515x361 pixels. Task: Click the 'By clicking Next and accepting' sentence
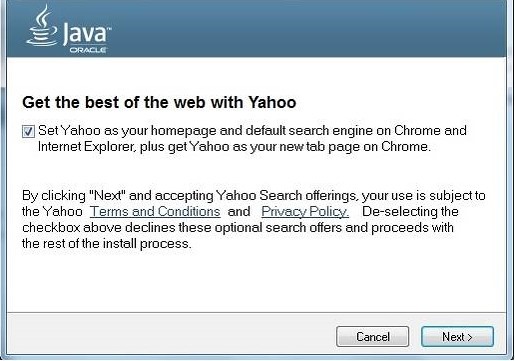point(253,195)
